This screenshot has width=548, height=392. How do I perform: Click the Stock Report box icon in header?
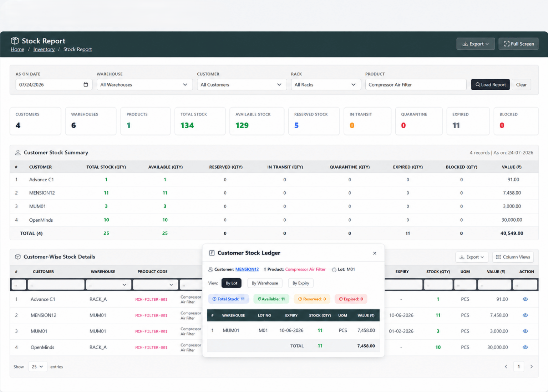[x=15, y=41]
